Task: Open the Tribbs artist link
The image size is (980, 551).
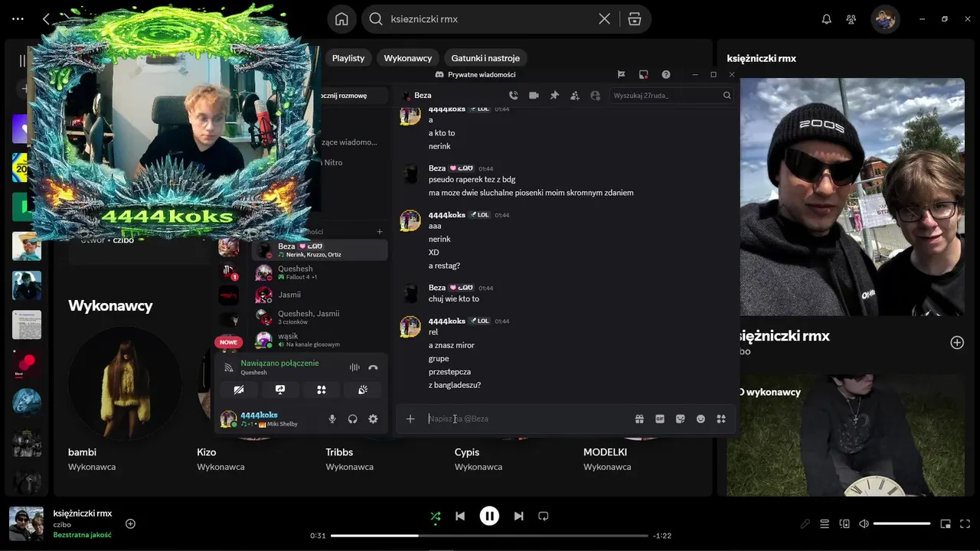Action: 340,452
